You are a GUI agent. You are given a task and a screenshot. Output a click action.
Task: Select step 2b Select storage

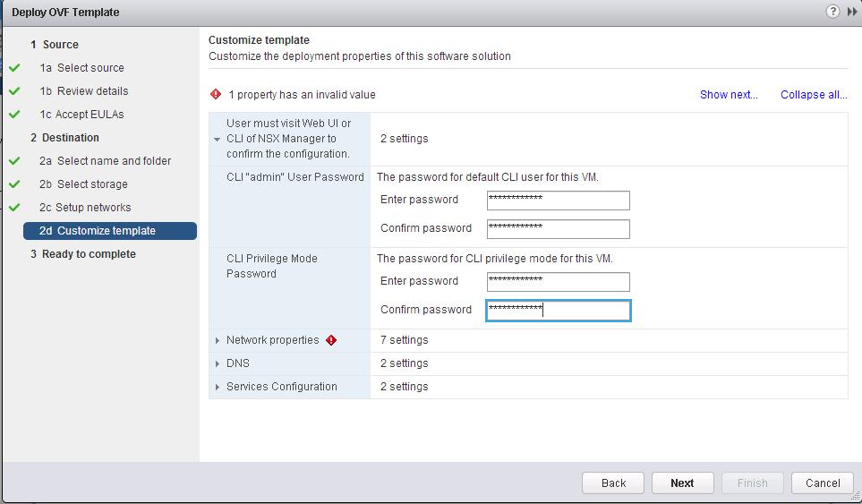pyautogui.click(x=83, y=184)
